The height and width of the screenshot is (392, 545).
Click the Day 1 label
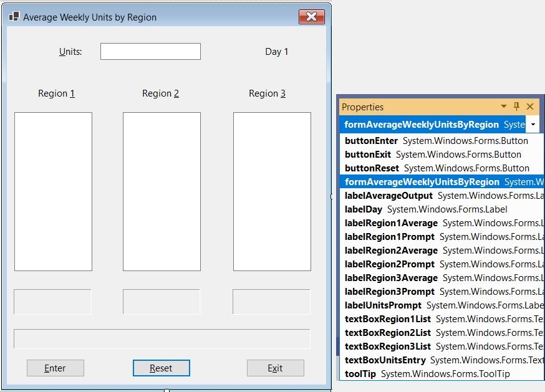tap(276, 52)
